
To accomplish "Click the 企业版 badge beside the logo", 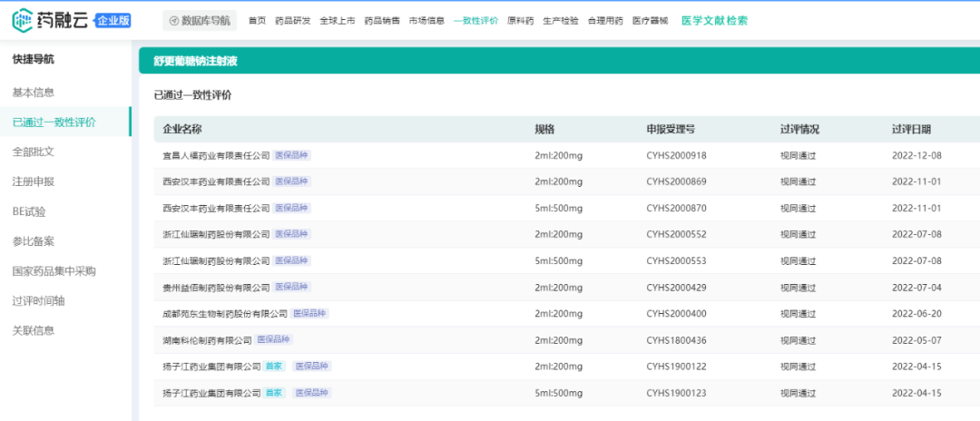I will (113, 20).
